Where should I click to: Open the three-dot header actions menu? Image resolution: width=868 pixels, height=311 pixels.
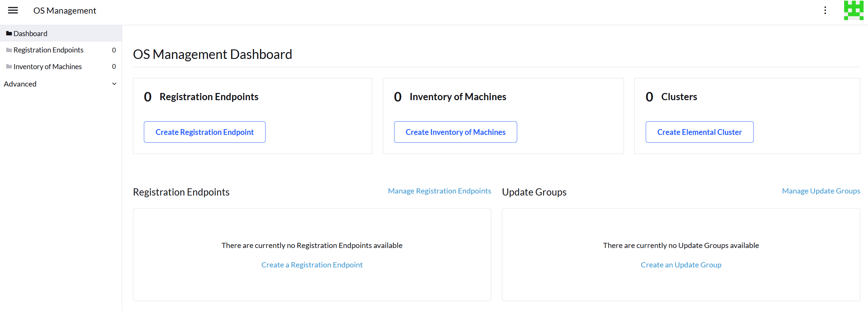tap(825, 11)
